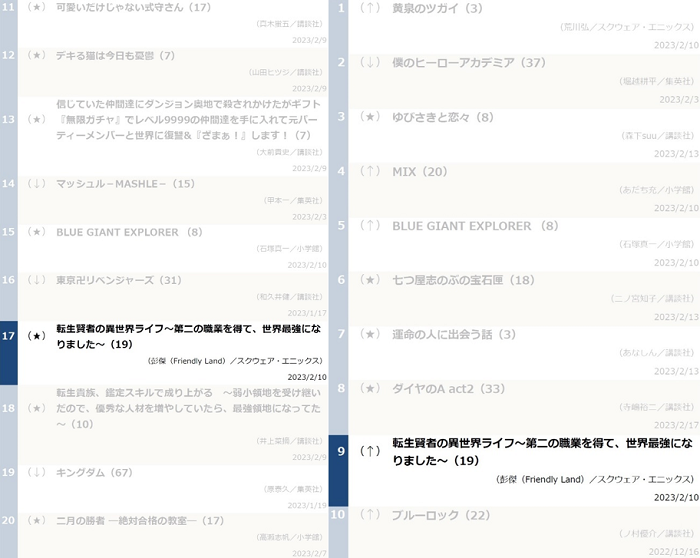700x558 pixels.
Task: Click the title ゆびさきと恋々 (8)
Action: (x=442, y=117)
